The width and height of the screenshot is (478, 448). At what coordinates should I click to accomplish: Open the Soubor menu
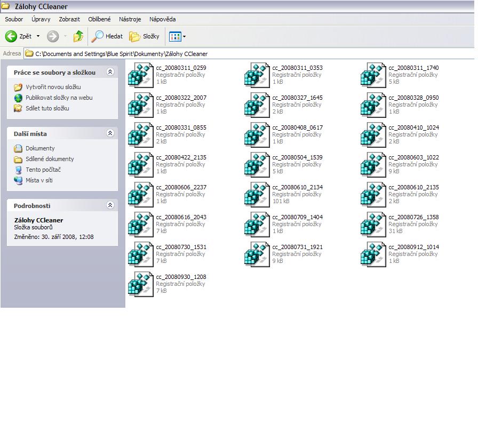point(14,19)
